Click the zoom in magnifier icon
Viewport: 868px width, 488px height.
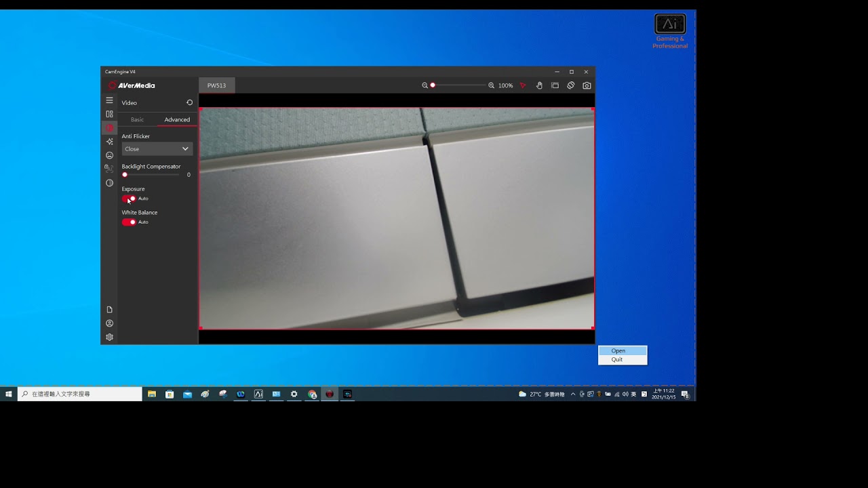491,85
